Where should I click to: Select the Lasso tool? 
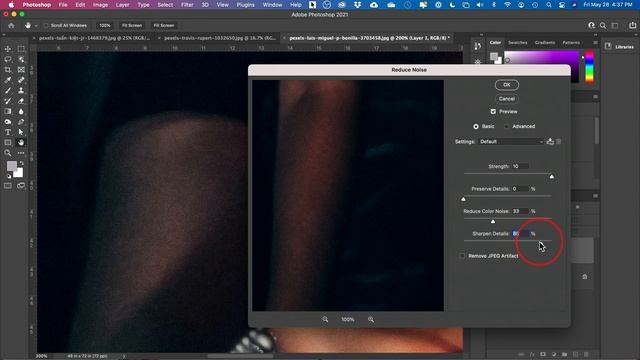(x=8, y=60)
